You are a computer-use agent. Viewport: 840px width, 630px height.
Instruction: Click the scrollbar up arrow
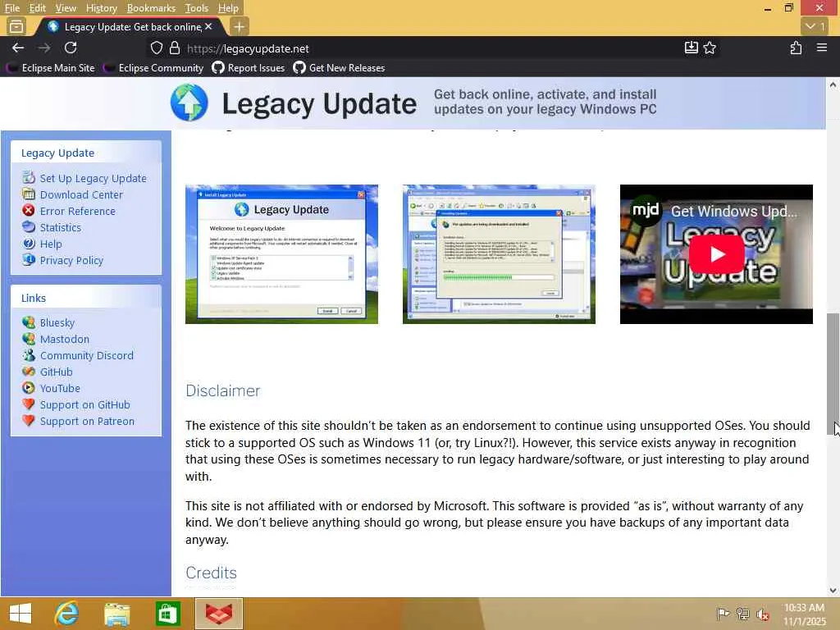pos(833,84)
